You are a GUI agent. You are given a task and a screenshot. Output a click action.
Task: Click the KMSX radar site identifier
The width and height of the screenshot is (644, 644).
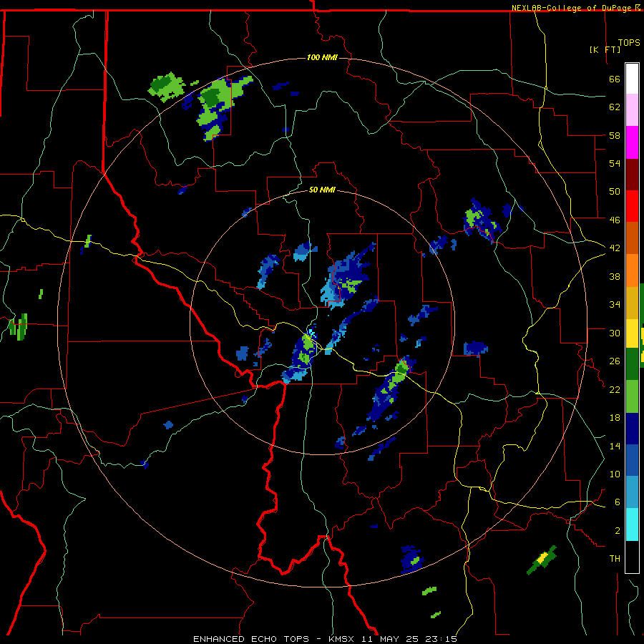coord(343,639)
